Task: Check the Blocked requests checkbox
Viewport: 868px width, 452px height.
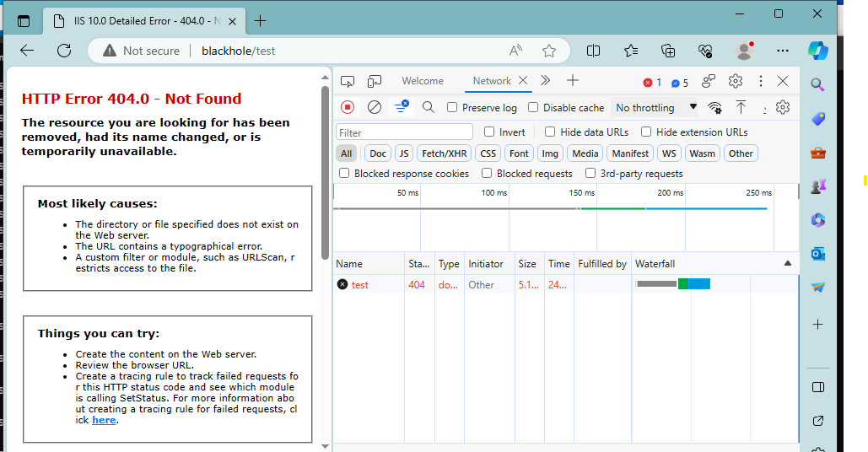Action: [x=487, y=173]
